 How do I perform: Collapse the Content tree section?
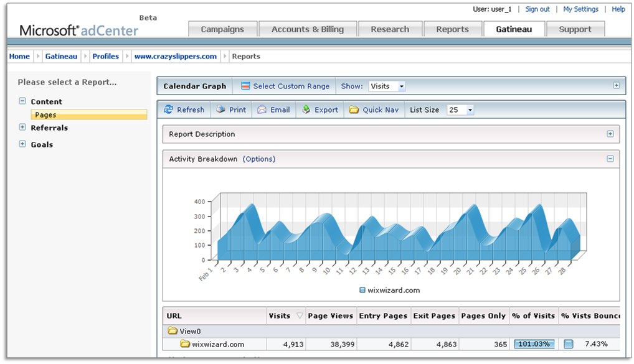pyautogui.click(x=22, y=101)
